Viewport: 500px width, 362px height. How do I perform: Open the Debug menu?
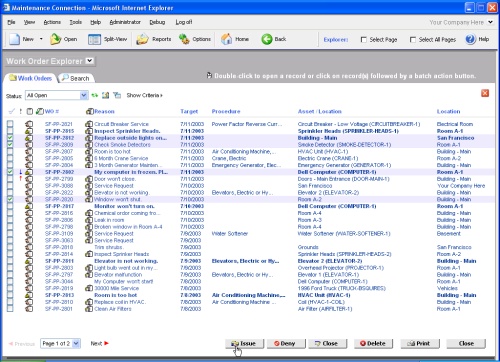[157, 22]
